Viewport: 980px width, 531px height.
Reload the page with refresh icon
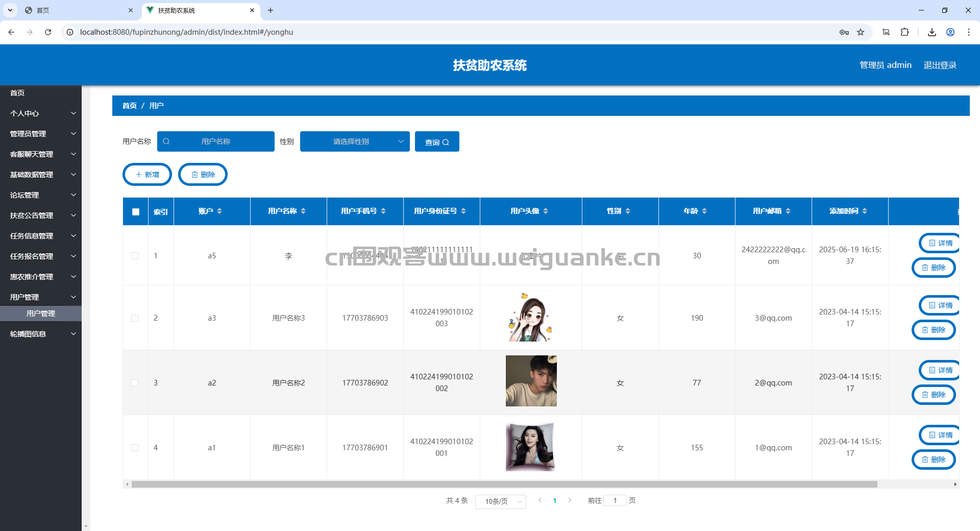(48, 32)
